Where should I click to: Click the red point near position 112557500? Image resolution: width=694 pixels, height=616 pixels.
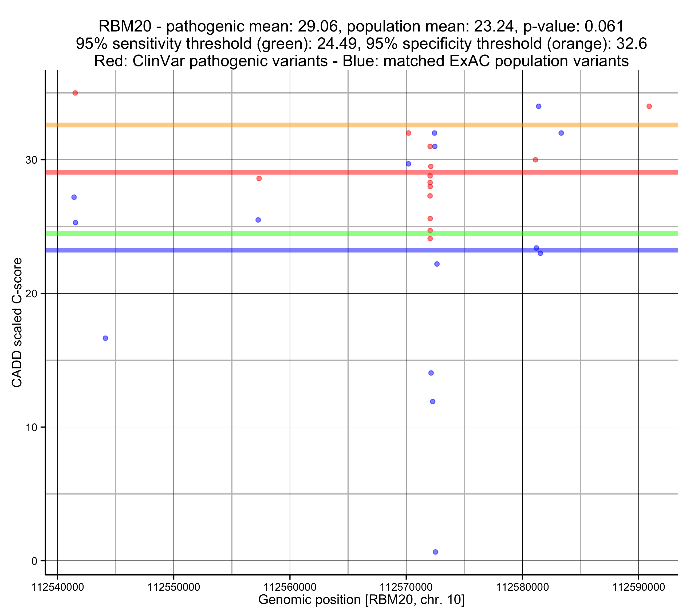pos(259,178)
